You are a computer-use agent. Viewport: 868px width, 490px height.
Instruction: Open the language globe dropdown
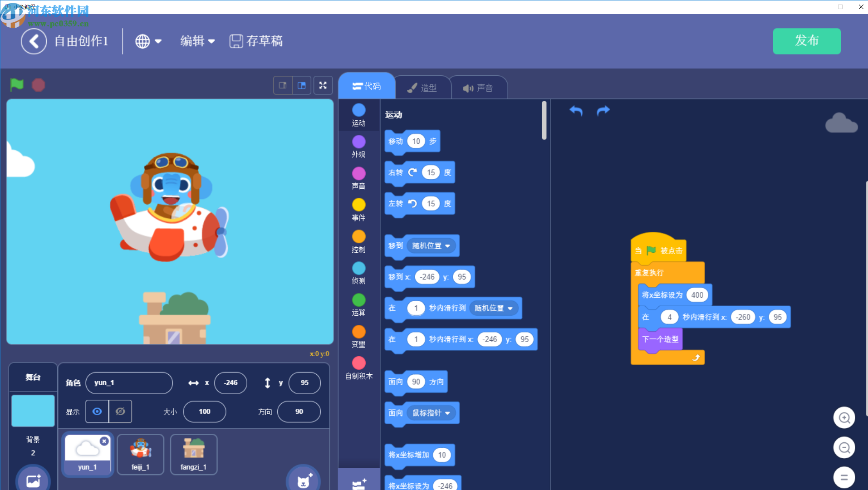(x=148, y=41)
